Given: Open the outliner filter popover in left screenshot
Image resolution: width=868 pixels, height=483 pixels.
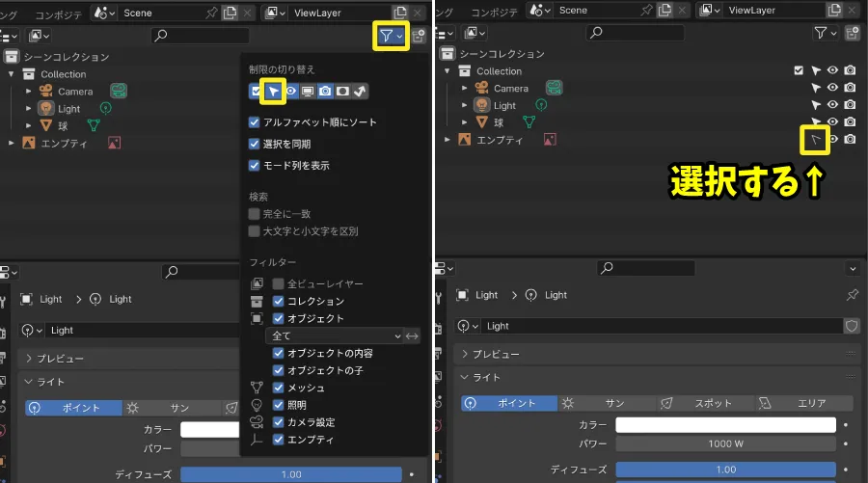Looking at the screenshot, I should point(391,36).
